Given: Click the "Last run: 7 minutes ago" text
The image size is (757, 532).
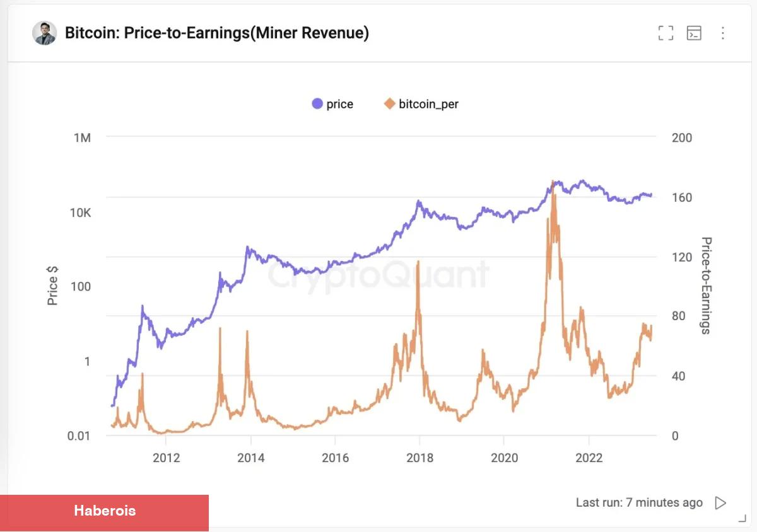Looking at the screenshot, I should click(638, 503).
